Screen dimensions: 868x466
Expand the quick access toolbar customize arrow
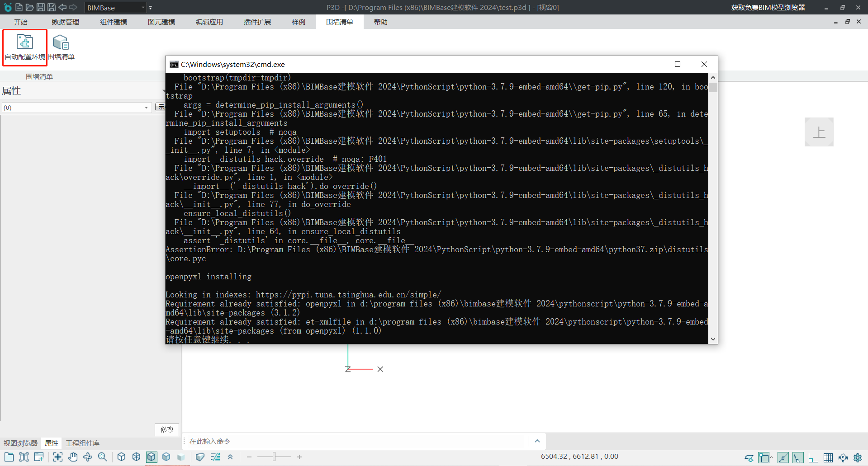(151, 8)
